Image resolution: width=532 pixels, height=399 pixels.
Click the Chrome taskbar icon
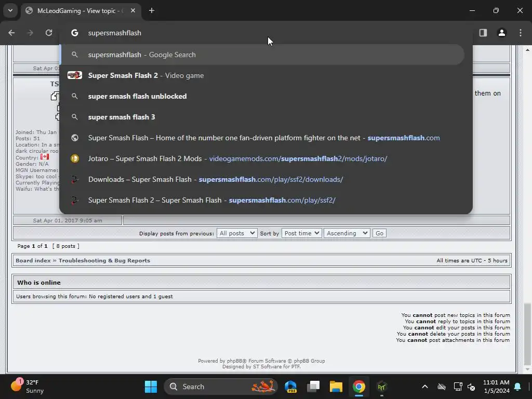pos(358,387)
